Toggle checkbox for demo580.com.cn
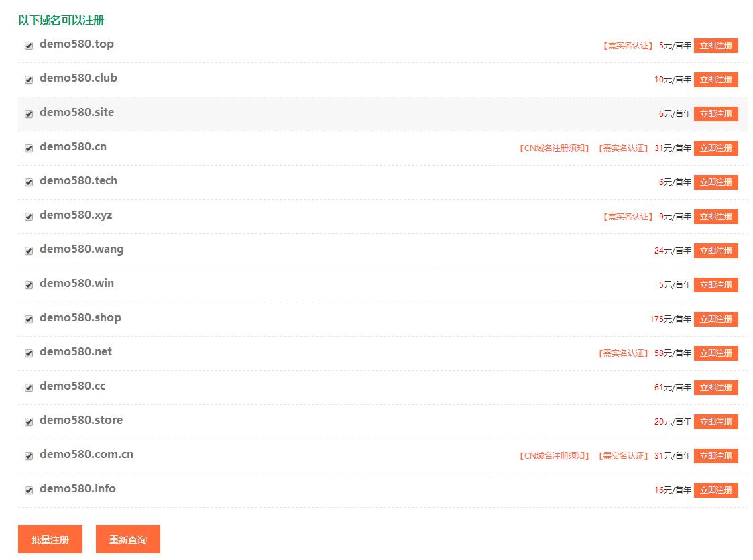Image resolution: width=753 pixels, height=560 pixels. (29, 456)
